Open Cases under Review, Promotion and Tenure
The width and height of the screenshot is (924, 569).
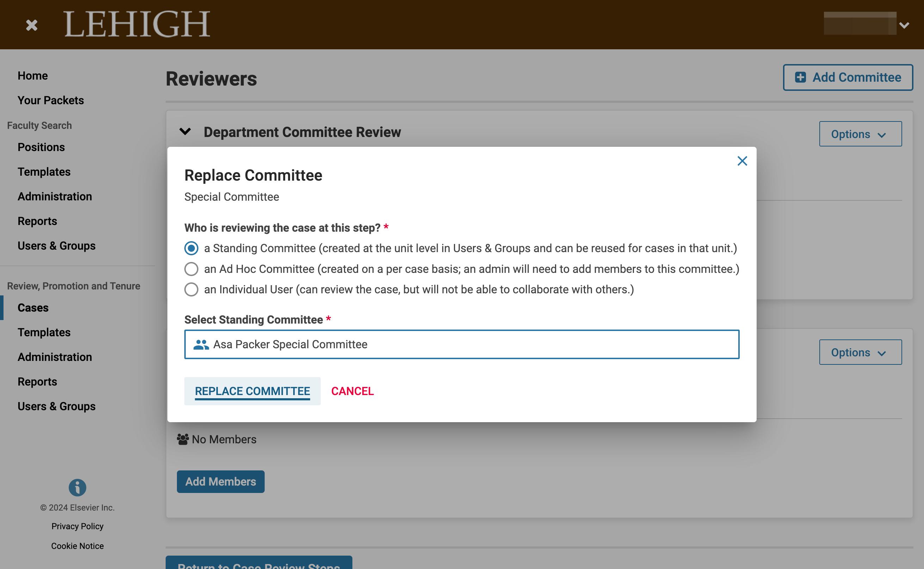[x=33, y=307]
